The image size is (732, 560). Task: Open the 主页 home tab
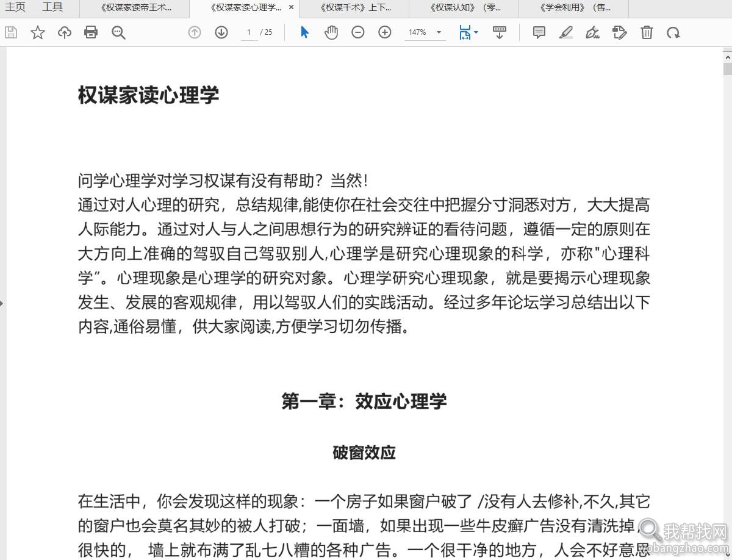pos(15,8)
